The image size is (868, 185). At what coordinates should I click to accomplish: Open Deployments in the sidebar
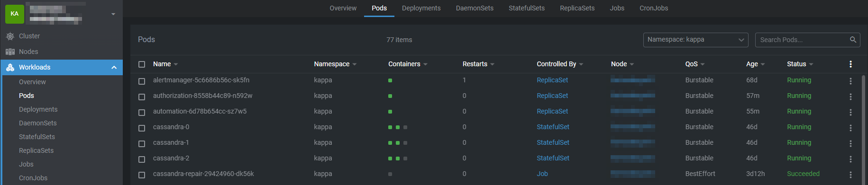(38, 109)
